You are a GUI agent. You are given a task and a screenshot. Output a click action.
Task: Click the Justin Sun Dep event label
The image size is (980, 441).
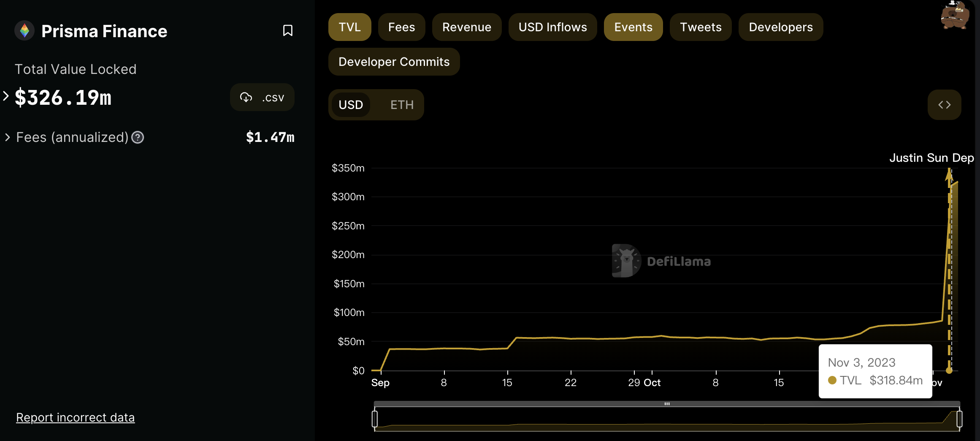point(931,158)
